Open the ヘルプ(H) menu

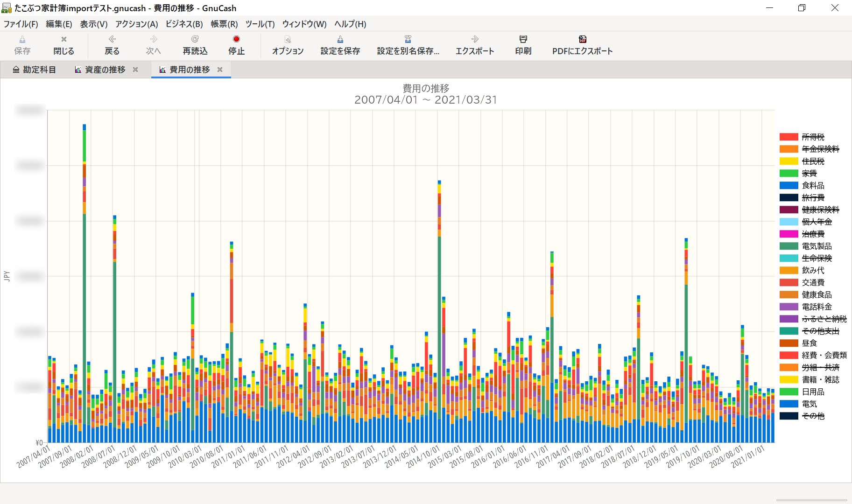click(350, 24)
